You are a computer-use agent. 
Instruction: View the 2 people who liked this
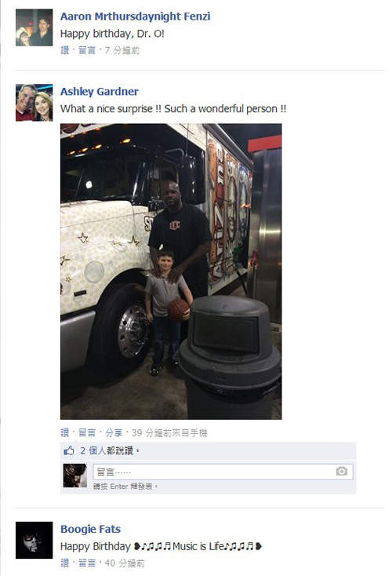pos(107,450)
